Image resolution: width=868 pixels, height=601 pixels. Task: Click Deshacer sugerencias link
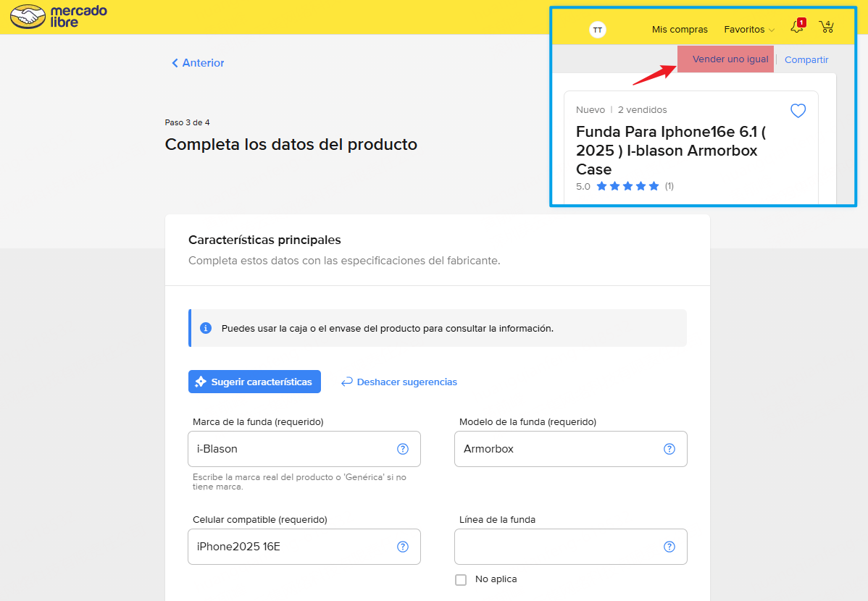coord(399,382)
